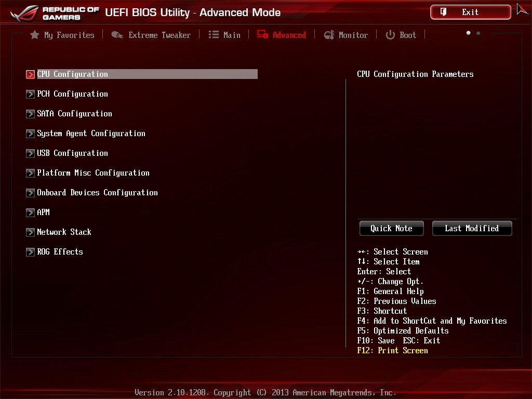Viewport: 532px width, 399px height.
Task: Expand the ROG Effects arrow
Action: [x=30, y=252]
